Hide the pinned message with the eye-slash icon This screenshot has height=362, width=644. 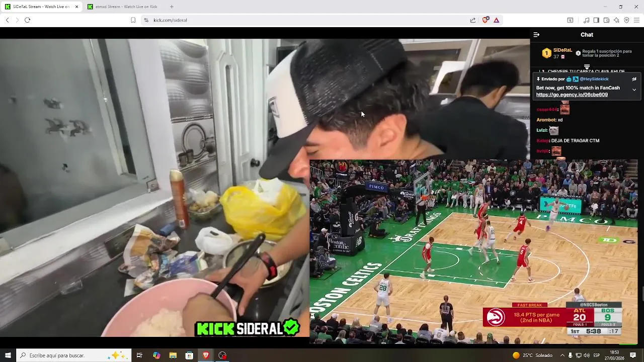pyautogui.click(x=634, y=79)
